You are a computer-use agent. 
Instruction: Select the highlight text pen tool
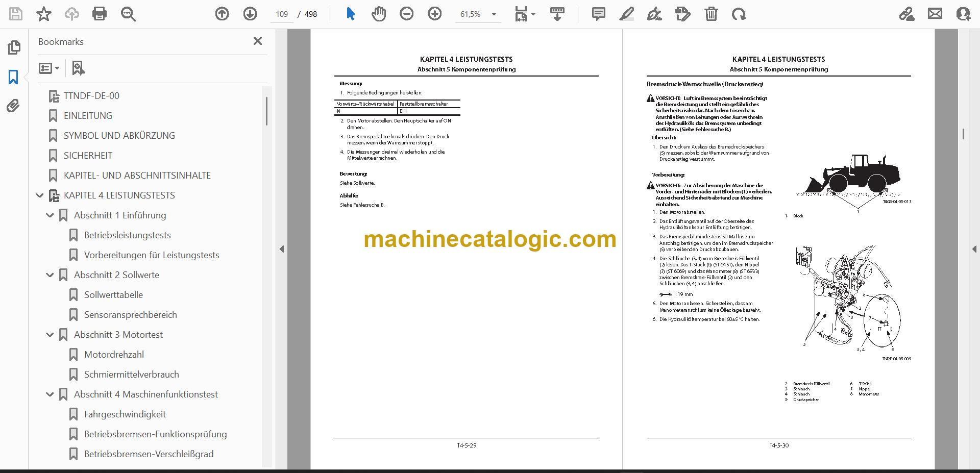pos(627,14)
